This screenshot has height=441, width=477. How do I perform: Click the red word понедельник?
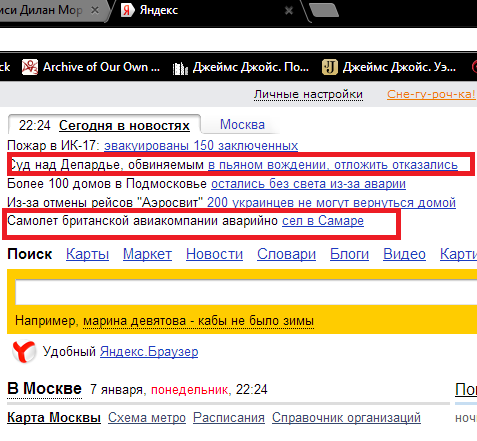pos(189,390)
